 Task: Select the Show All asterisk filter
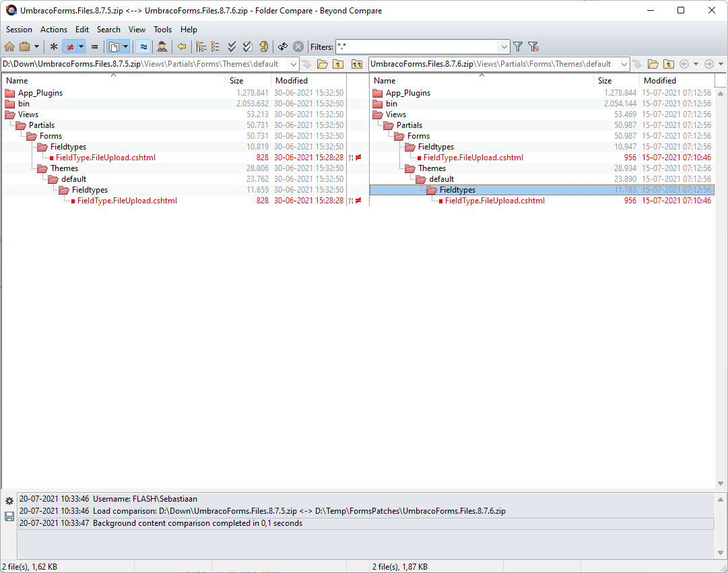pos(53,46)
